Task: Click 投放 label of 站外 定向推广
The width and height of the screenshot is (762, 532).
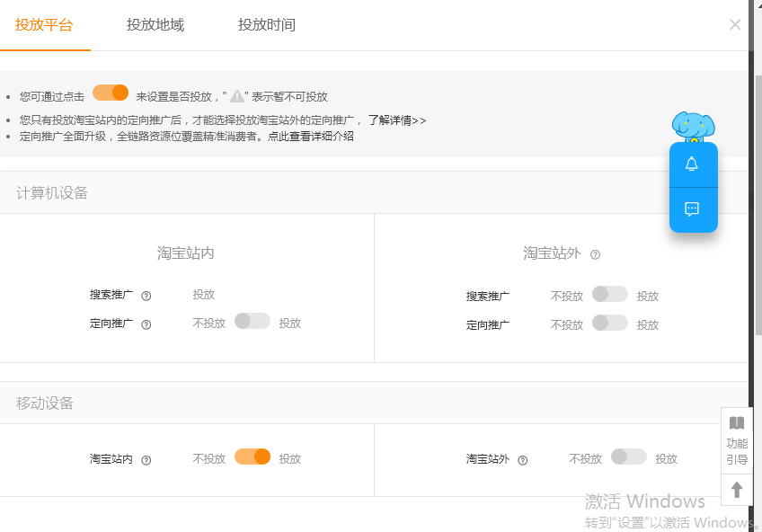Action: click(x=648, y=324)
